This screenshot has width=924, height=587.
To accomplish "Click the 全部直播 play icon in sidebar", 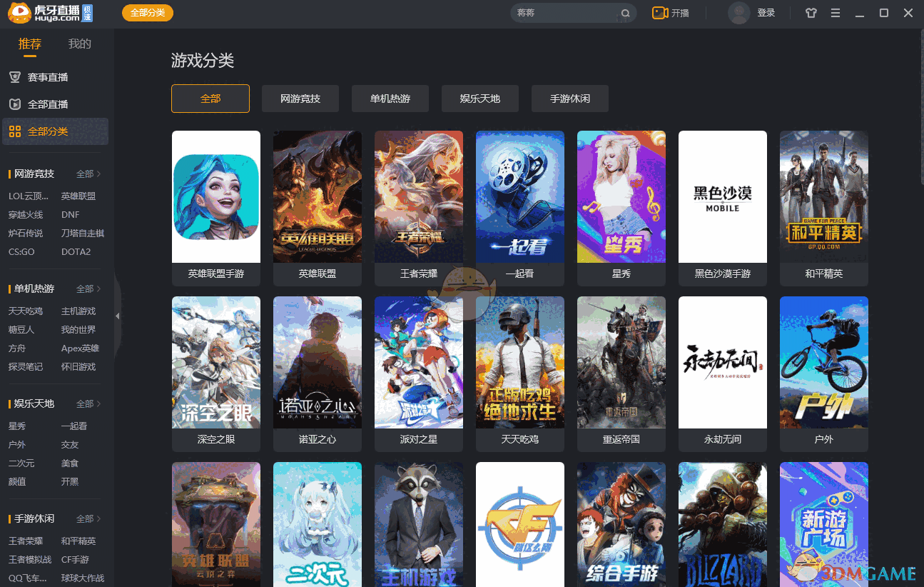I will 15,104.
